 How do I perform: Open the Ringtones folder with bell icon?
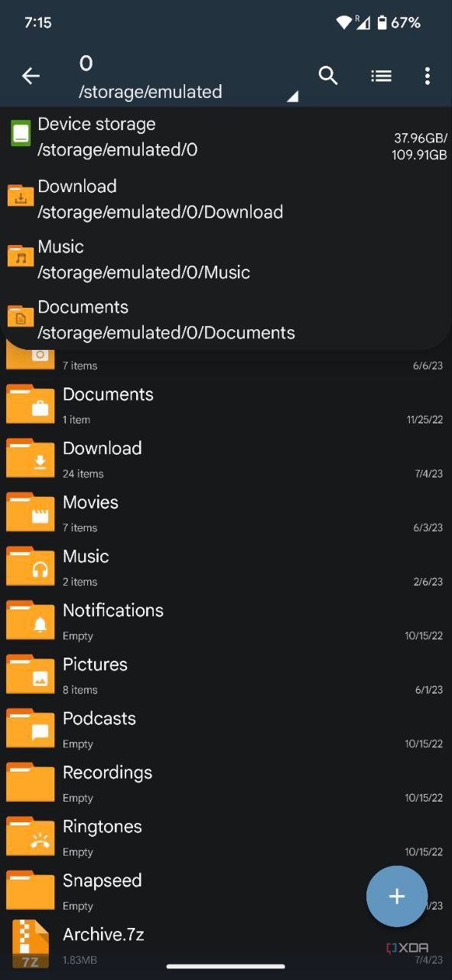coord(30,836)
